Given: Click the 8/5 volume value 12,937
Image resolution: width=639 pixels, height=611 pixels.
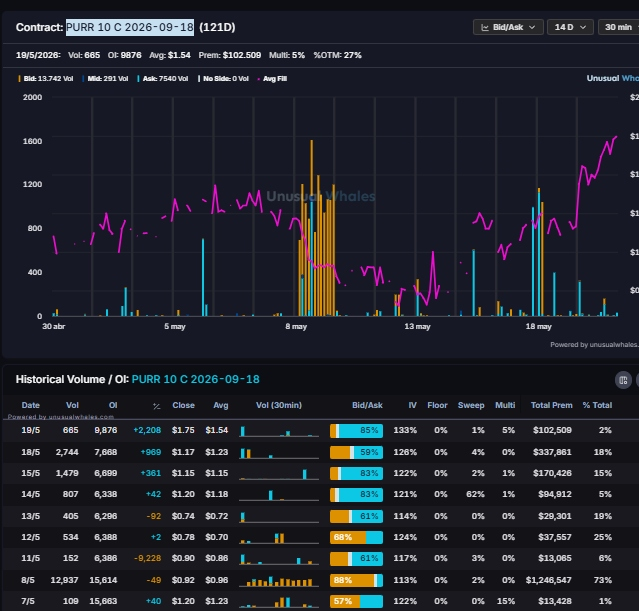Looking at the screenshot, I should coord(64,580).
